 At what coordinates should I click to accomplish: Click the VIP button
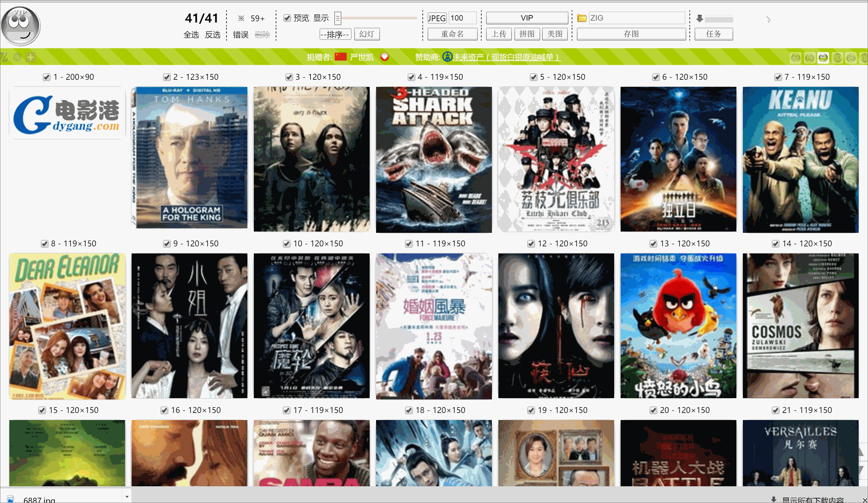[527, 18]
